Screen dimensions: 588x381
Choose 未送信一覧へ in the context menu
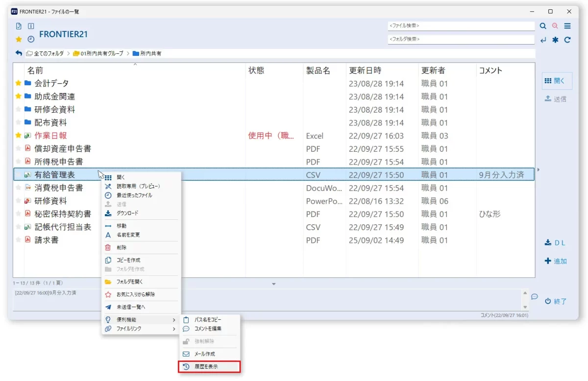[x=141, y=307]
